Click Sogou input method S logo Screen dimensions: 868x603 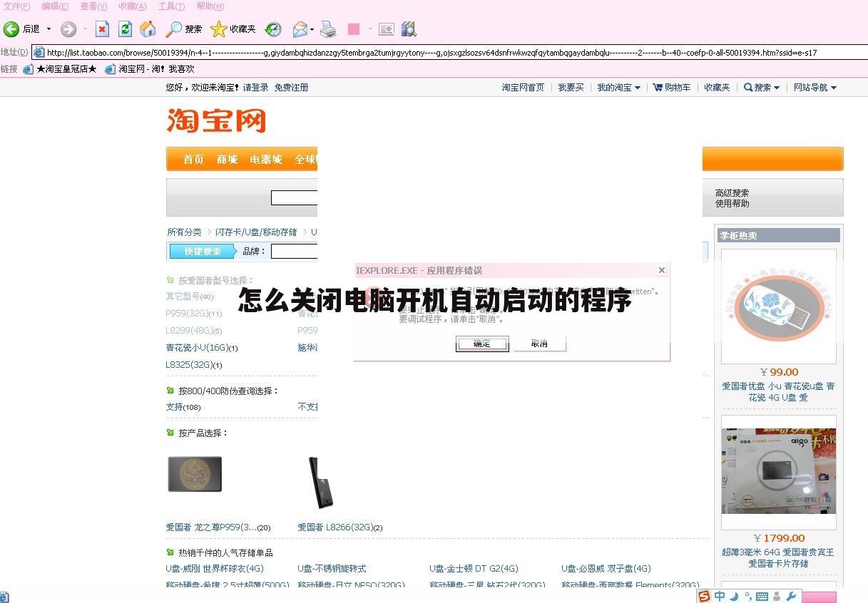click(x=705, y=596)
